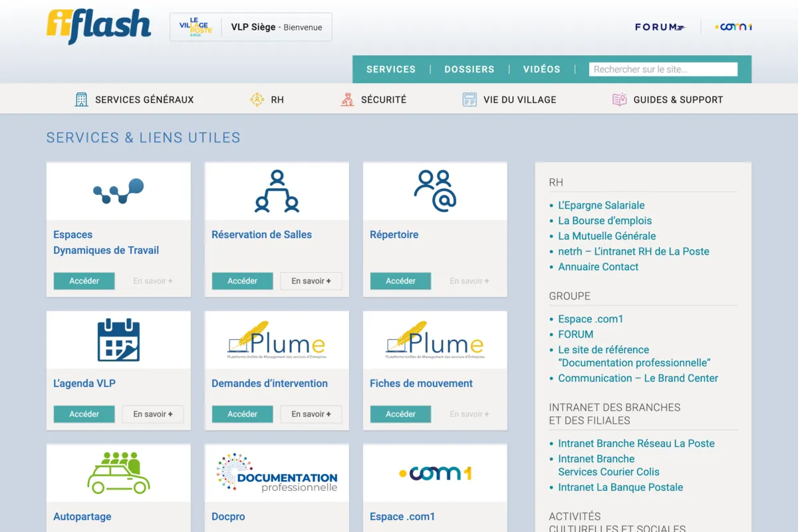Click En savoir + for L'agenda VLP
Image resolution: width=798 pixels, height=532 pixels.
tap(153, 414)
